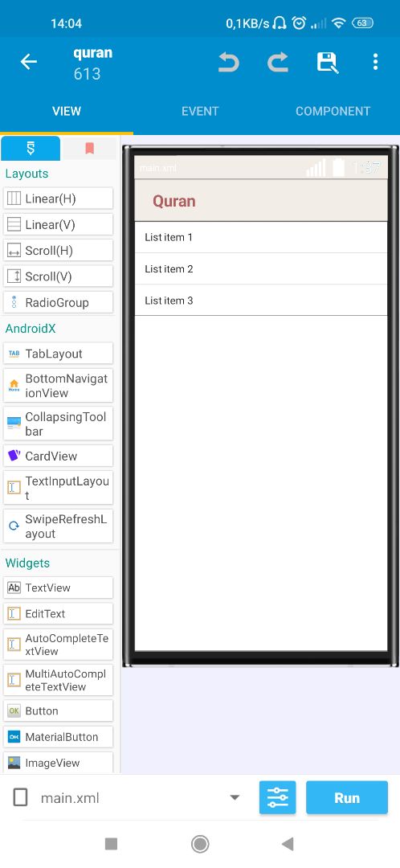Run the project

pos(347,798)
